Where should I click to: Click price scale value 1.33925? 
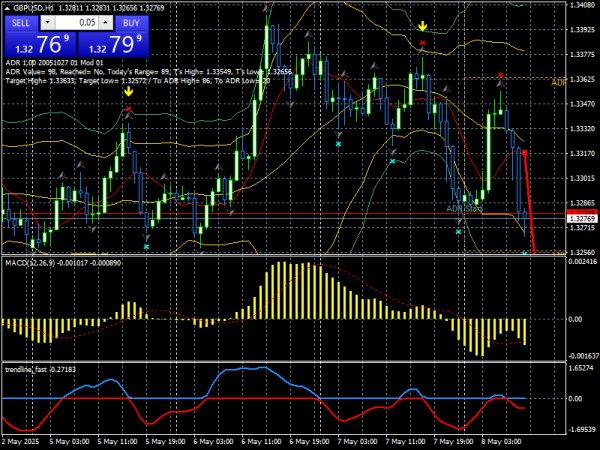point(582,30)
